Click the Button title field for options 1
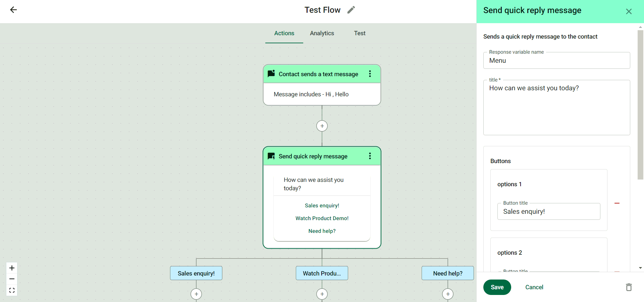The width and height of the screenshot is (644, 302). tap(549, 212)
